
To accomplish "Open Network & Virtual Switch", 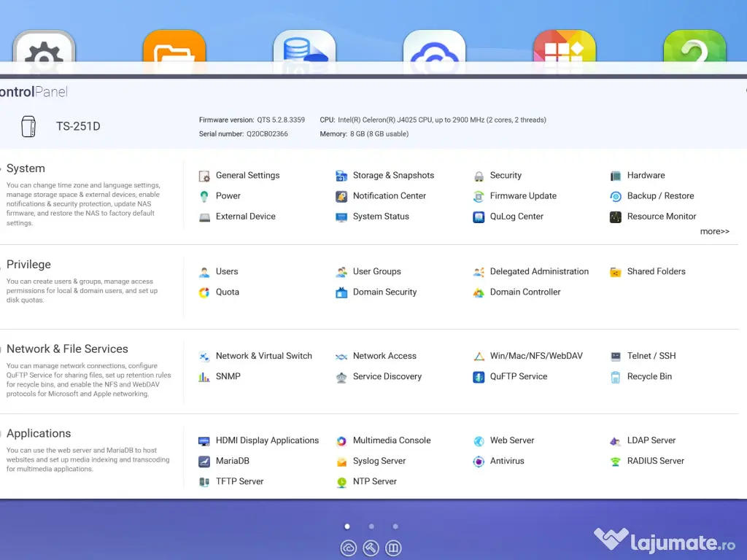I will (263, 357).
